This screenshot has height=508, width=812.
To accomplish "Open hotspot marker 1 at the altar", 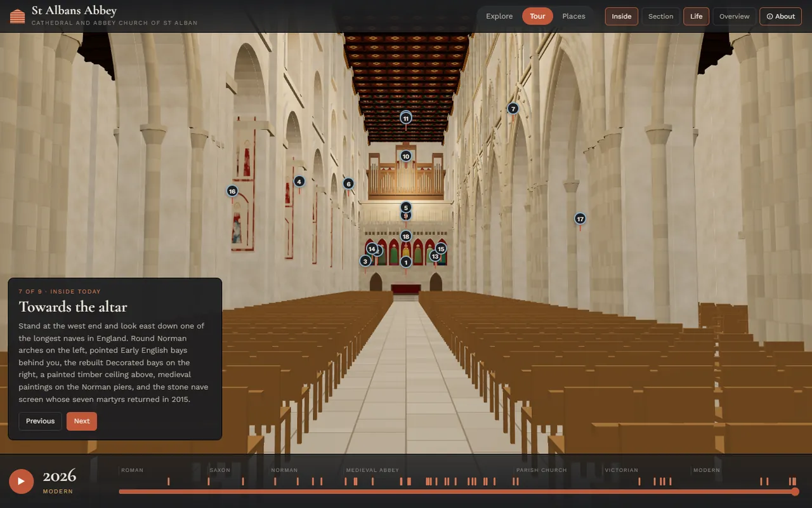I will (406, 262).
